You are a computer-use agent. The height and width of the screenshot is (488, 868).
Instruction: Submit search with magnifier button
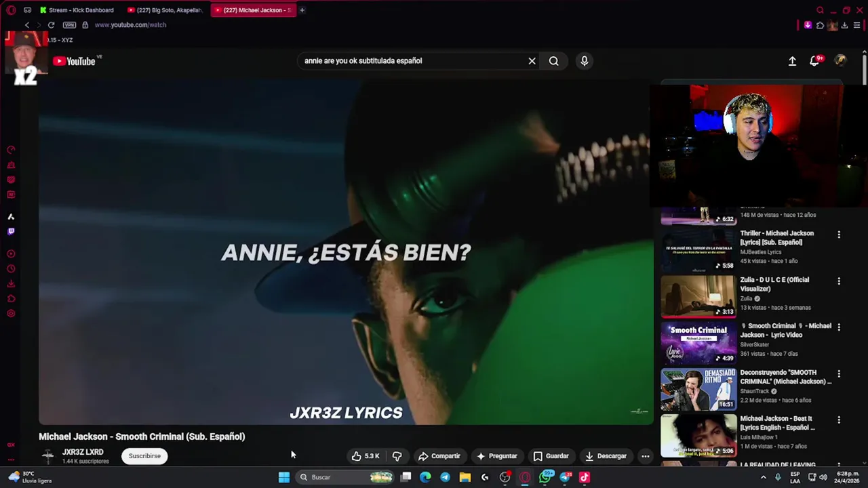(554, 61)
